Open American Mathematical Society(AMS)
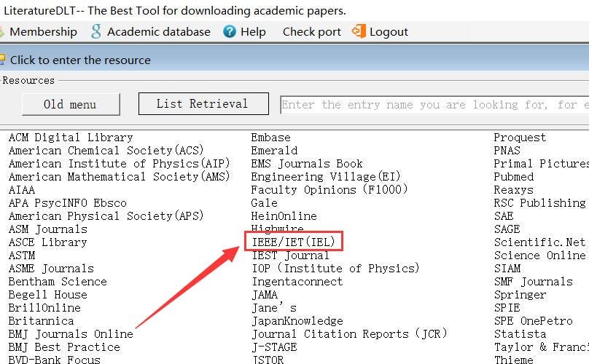 click(x=119, y=177)
